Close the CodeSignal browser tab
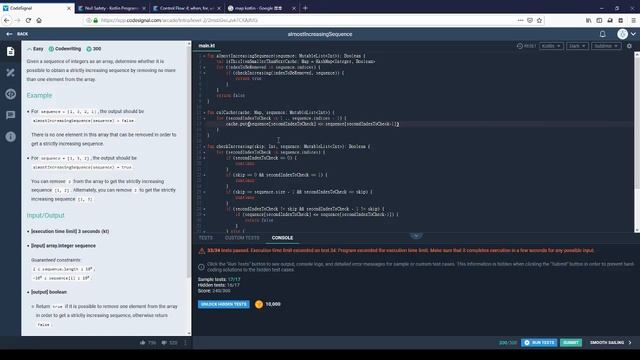The width and height of the screenshot is (640, 360). point(69,8)
